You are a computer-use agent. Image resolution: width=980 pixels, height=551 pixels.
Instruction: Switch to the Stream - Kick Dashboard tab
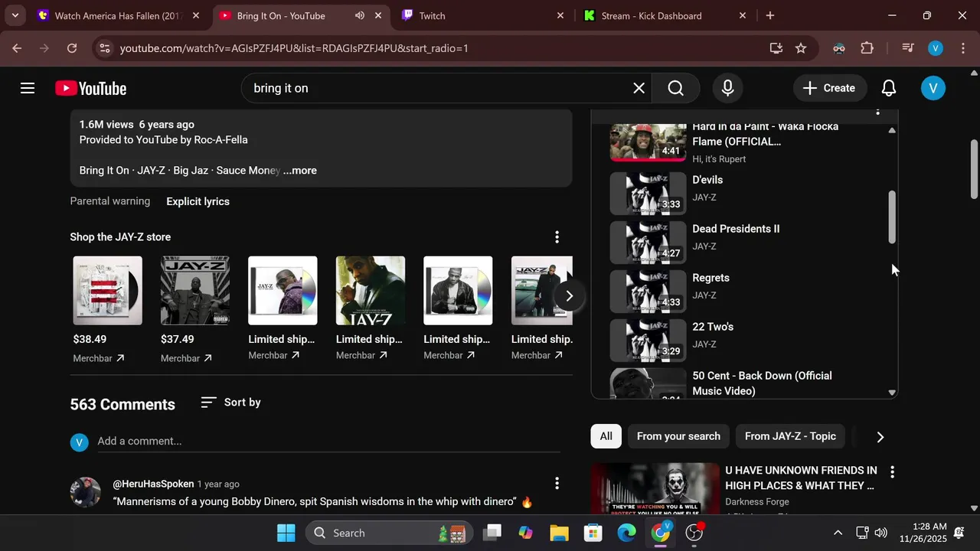click(665, 15)
